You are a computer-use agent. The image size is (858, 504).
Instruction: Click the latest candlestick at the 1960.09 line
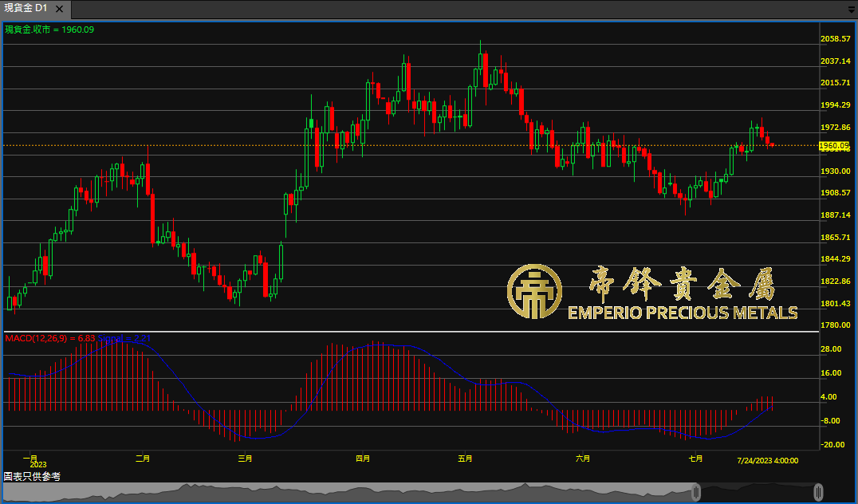[772, 145]
